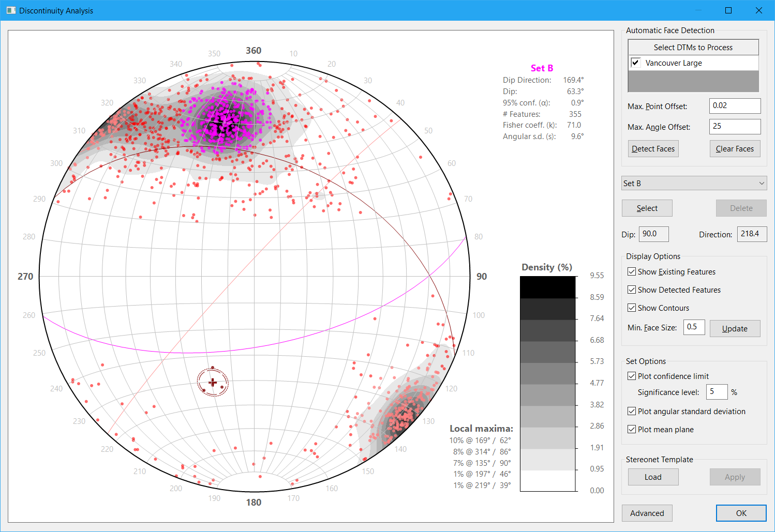Close the Discontinuity Analysis window

click(759, 10)
